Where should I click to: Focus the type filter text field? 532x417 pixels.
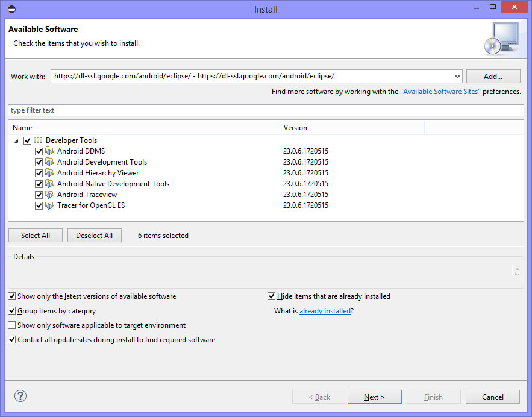[x=266, y=110]
